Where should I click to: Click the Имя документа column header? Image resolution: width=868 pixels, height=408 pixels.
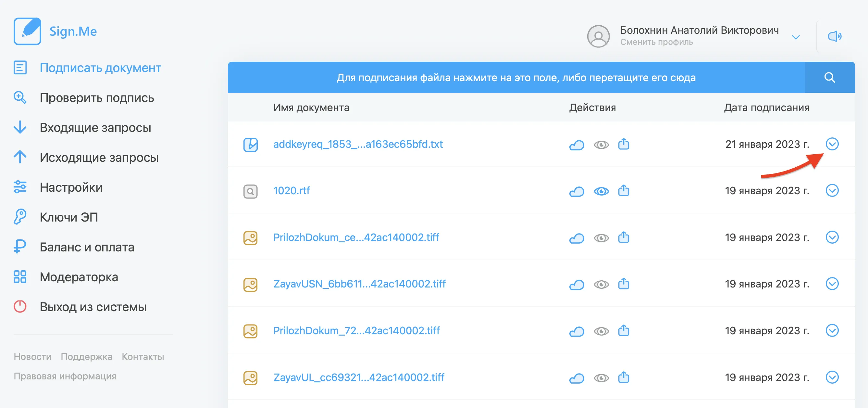(311, 108)
